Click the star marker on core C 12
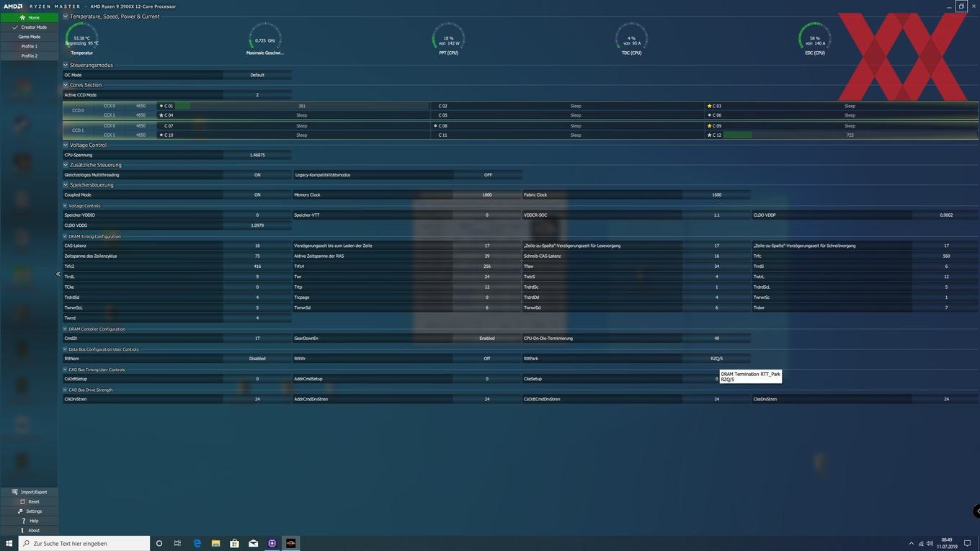980x551 pixels. pyautogui.click(x=709, y=135)
